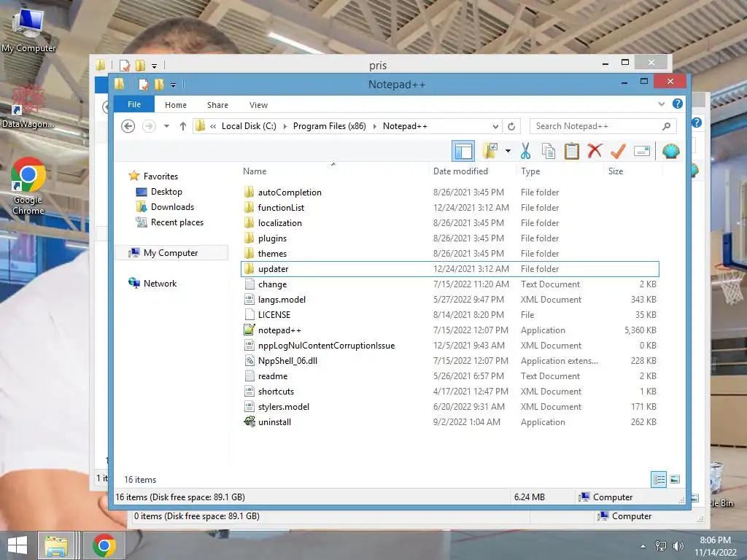
Task: Click the Cut scissors icon
Action: tap(525, 152)
